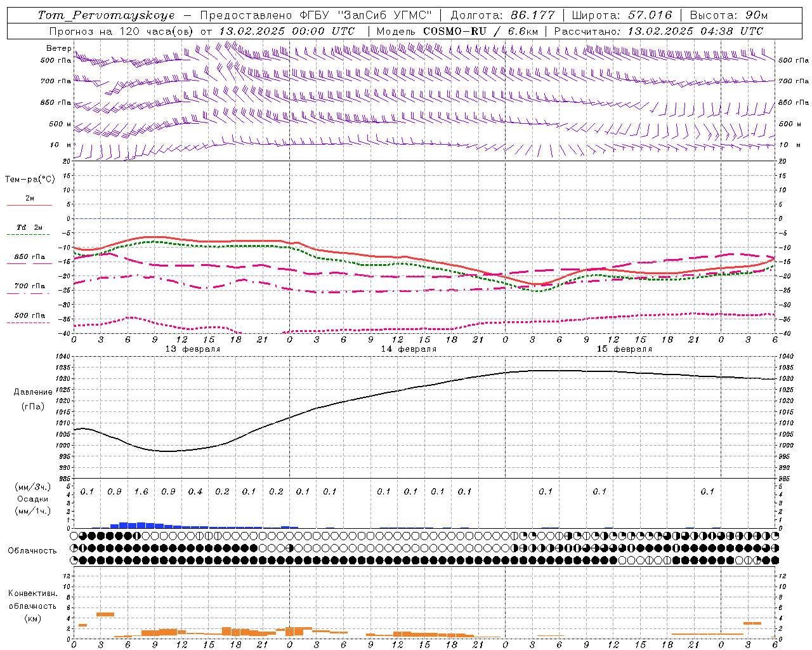Click the 0.4 precipitation value
Screen dimensions: 812x650
click(195, 492)
